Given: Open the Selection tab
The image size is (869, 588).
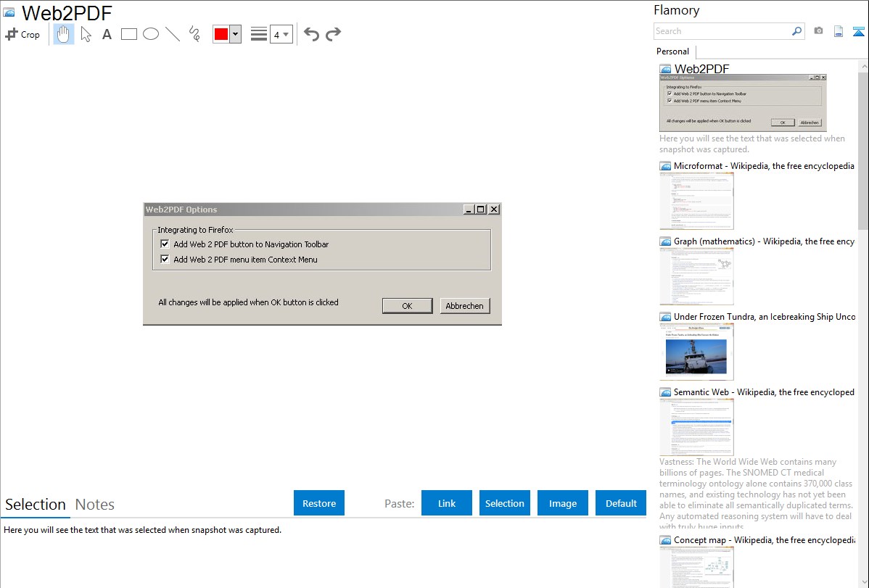Looking at the screenshot, I should [x=36, y=505].
